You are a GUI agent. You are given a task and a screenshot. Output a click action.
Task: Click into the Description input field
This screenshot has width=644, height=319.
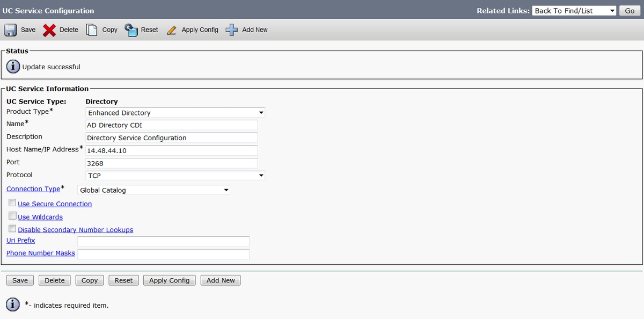[x=172, y=137]
